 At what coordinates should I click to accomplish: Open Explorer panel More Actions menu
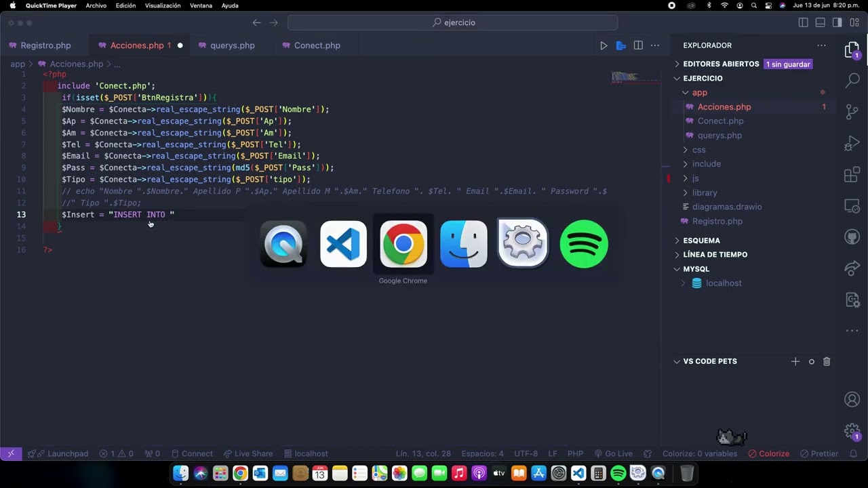pos(822,45)
